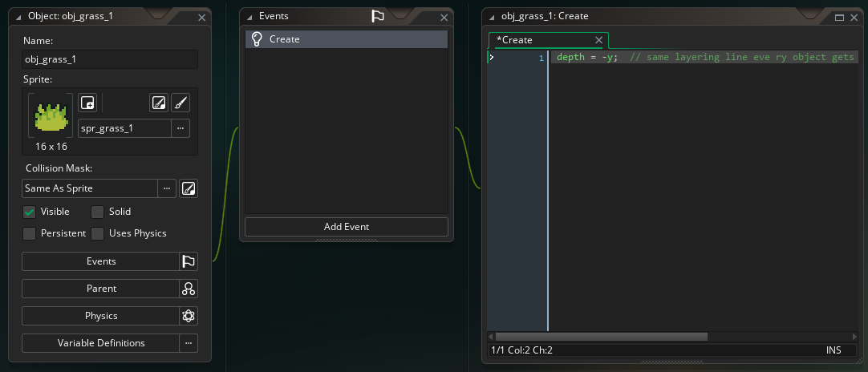The height and width of the screenshot is (372, 868).
Task: Select the grass sprite preview thumbnail
Action: pos(51,115)
